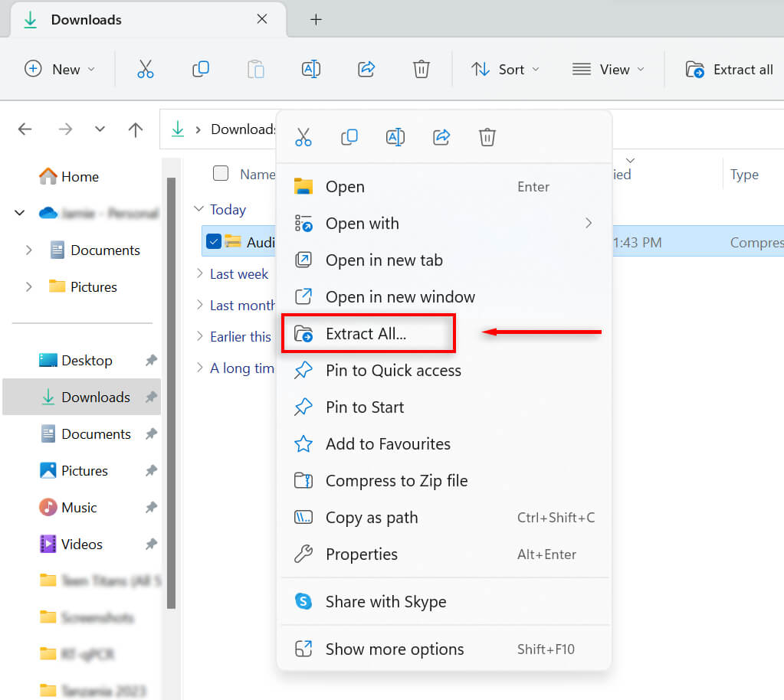Go back using the back arrow
784x700 pixels.
point(25,129)
